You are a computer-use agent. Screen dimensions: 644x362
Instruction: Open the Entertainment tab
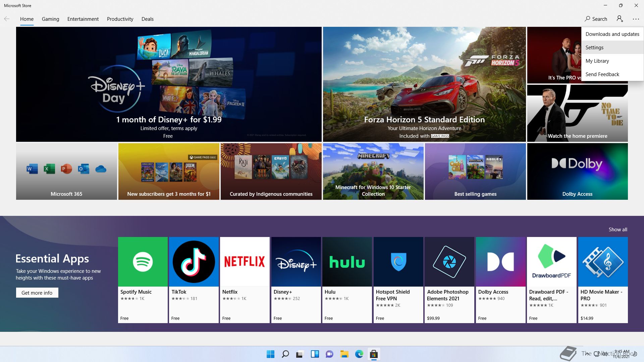click(x=83, y=19)
